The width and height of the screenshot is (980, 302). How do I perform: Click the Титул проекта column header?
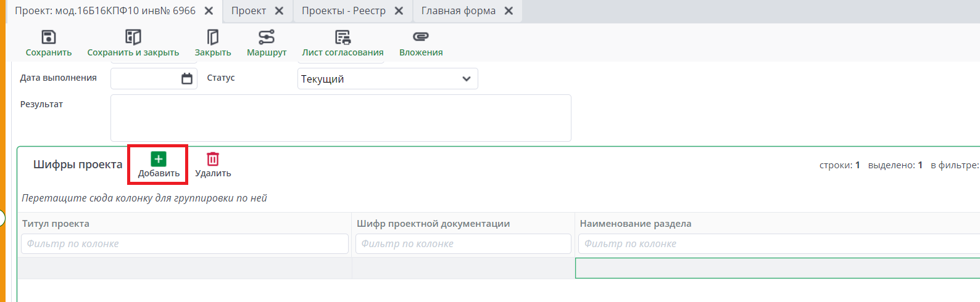point(56,224)
